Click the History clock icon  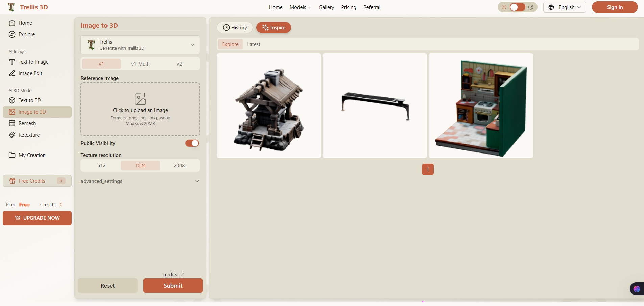click(x=226, y=28)
